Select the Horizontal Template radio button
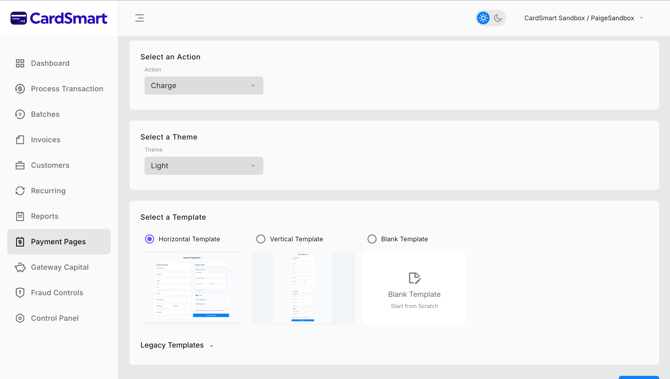Viewport: 670px width, 379px height. pyautogui.click(x=149, y=239)
